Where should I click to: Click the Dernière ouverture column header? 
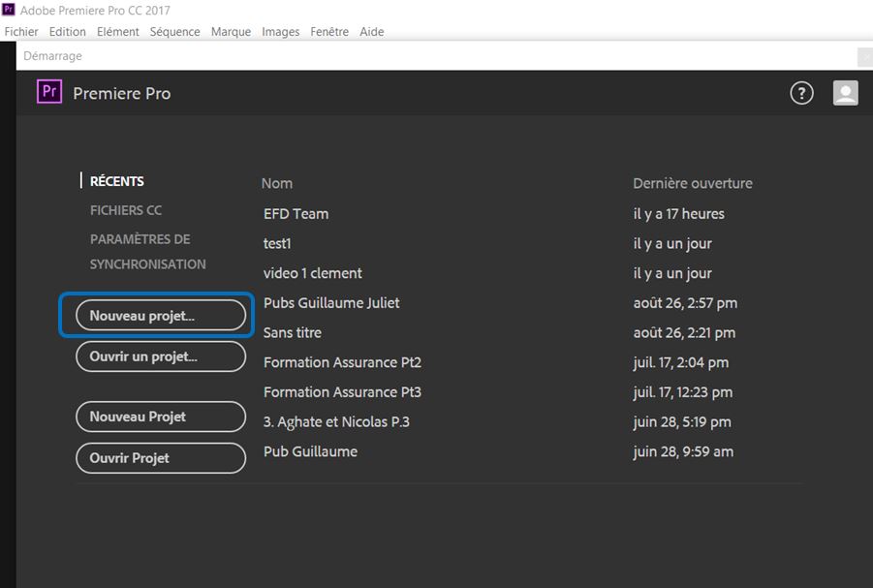(692, 183)
